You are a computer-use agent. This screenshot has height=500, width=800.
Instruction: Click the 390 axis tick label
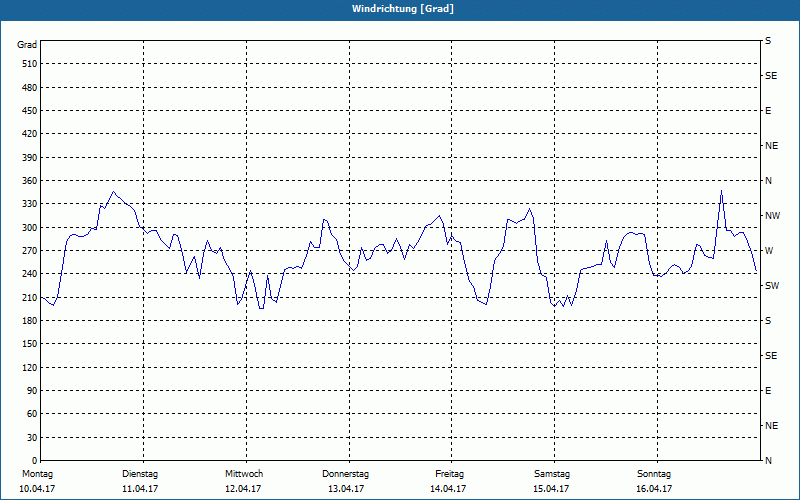coord(30,158)
